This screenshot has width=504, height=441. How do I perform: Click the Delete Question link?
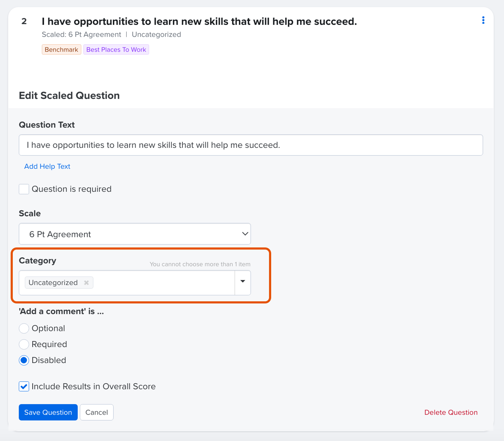(x=451, y=412)
